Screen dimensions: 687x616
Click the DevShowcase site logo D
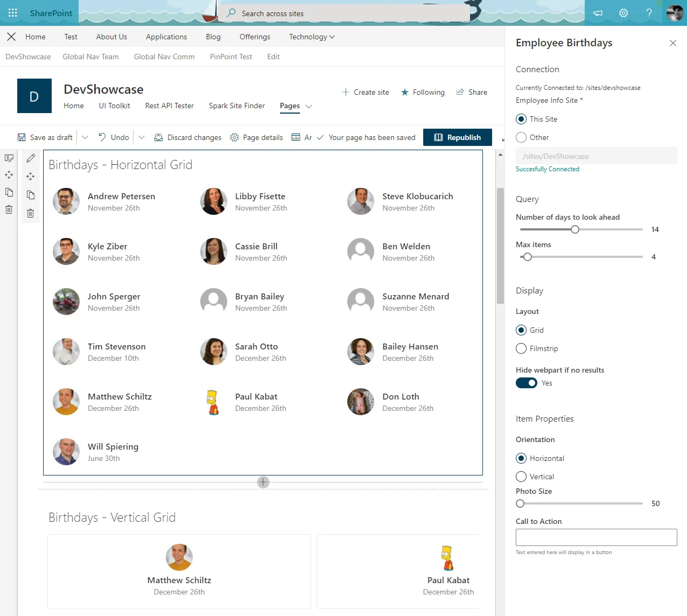[34, 96]
